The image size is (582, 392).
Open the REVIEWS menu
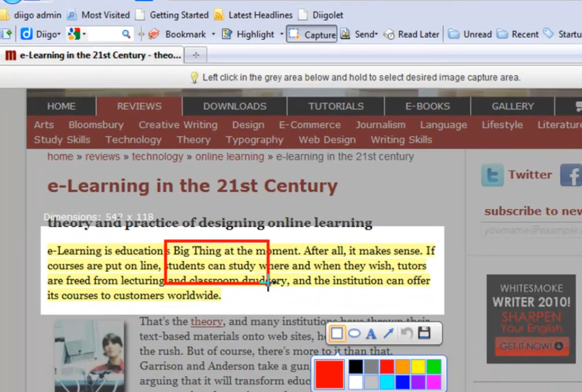point(139,106)
